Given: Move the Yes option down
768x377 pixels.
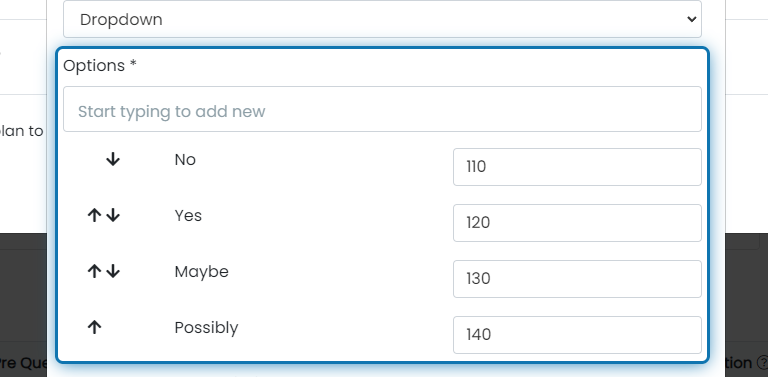Looking at the screenshot, I should tap(113, 215).
